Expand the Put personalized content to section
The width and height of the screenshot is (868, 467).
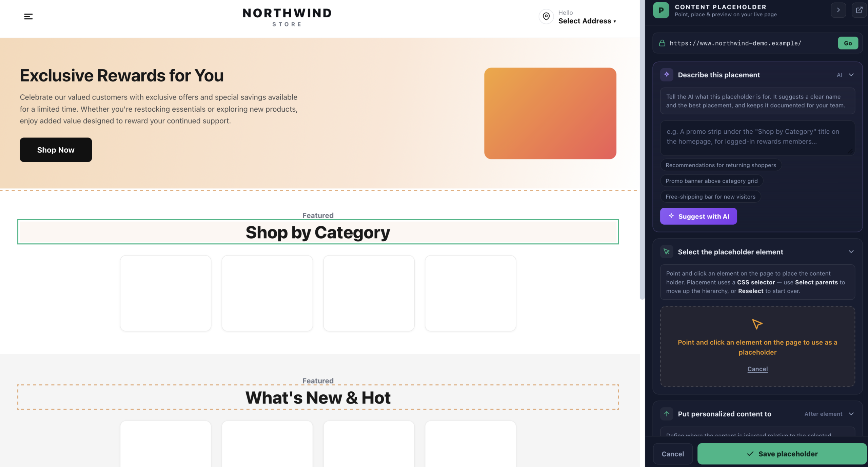[x=851, y=414]
